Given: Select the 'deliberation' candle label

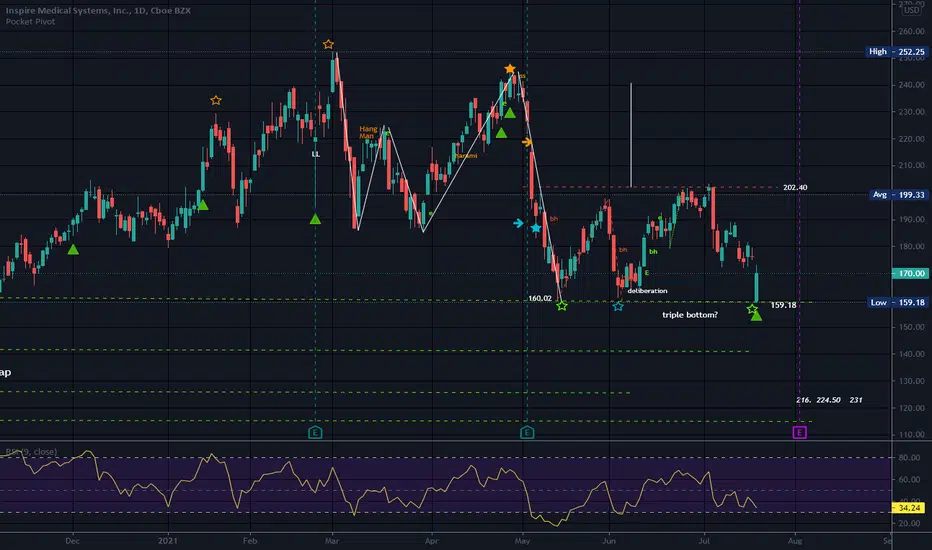Looking at the screenshot, I should 647,291.
